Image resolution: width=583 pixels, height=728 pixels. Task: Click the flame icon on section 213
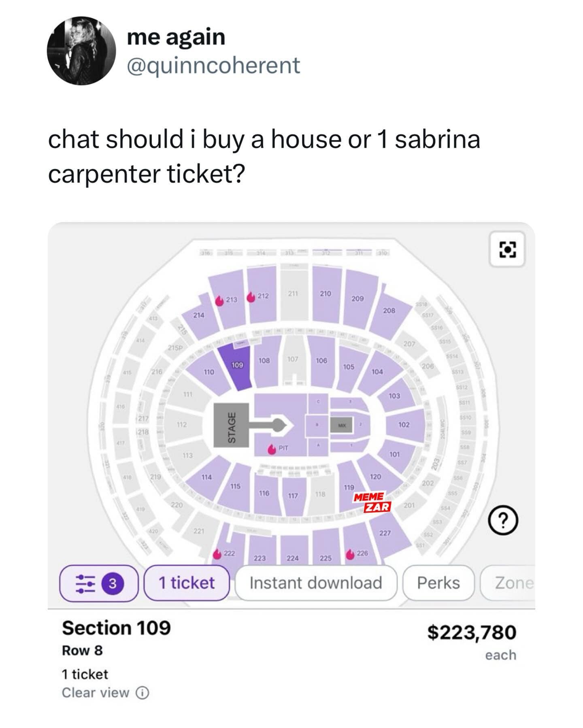click(x=219, y=301)
